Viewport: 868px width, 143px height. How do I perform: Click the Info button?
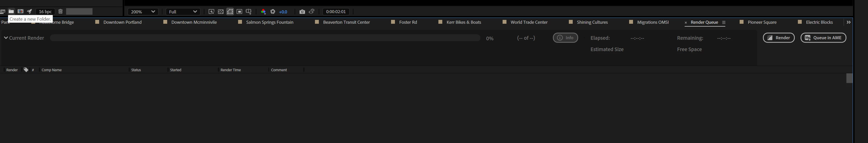tap(565, 38)
